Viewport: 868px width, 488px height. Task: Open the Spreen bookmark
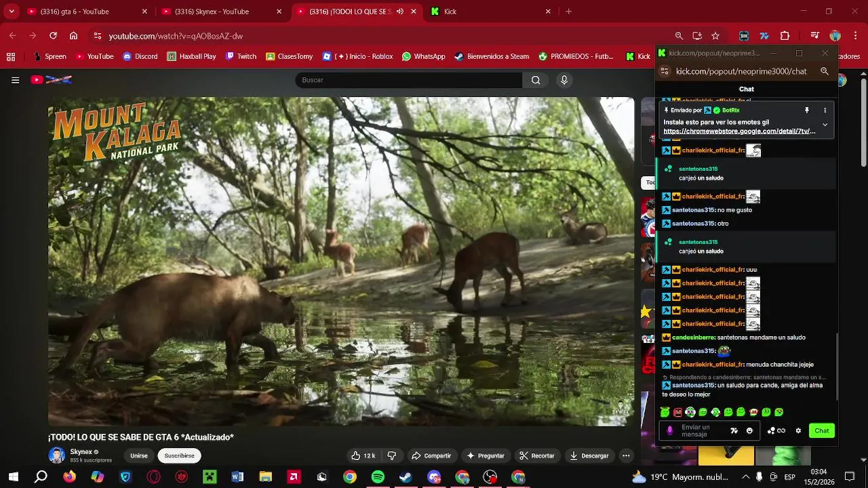(49, 56)
